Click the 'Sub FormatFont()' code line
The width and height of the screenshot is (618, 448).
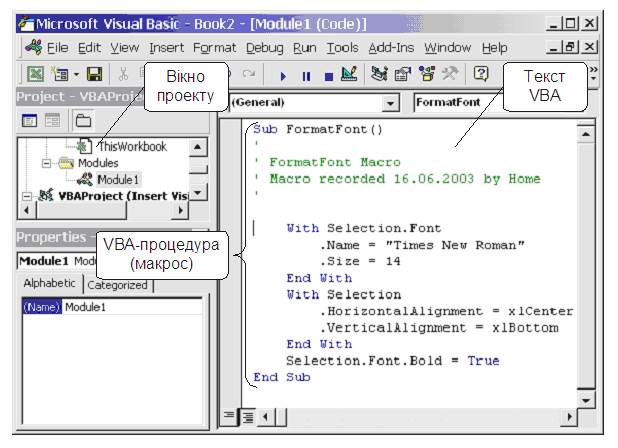(x=318, y=129)
